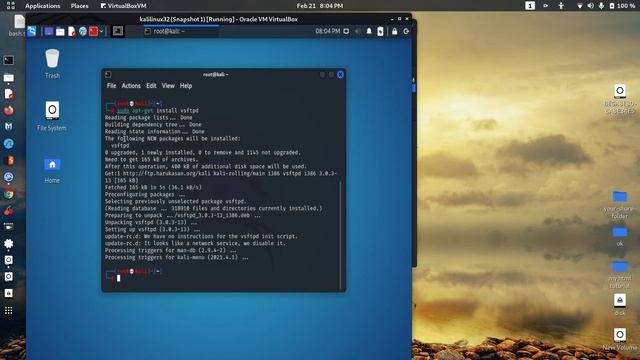Screen dimensions: 640x360
Task: Launch the cherry icon app in the host dock
Action: click(9, 211)
